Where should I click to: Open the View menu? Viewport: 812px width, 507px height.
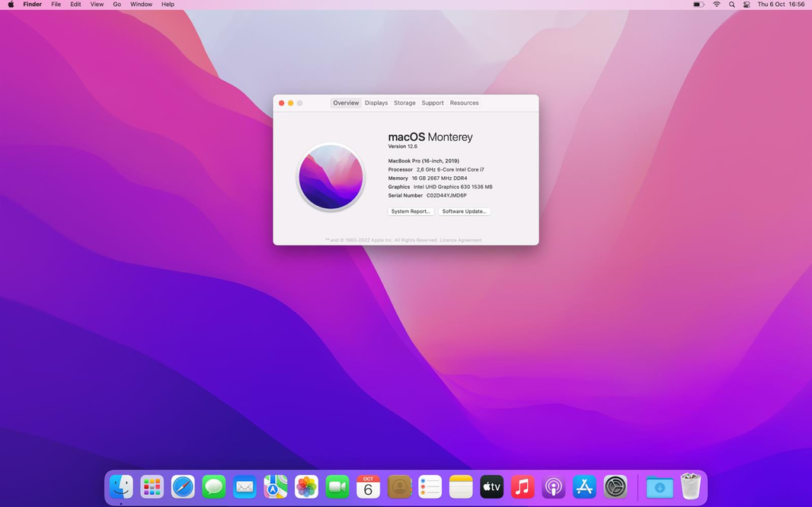point(97,4)
